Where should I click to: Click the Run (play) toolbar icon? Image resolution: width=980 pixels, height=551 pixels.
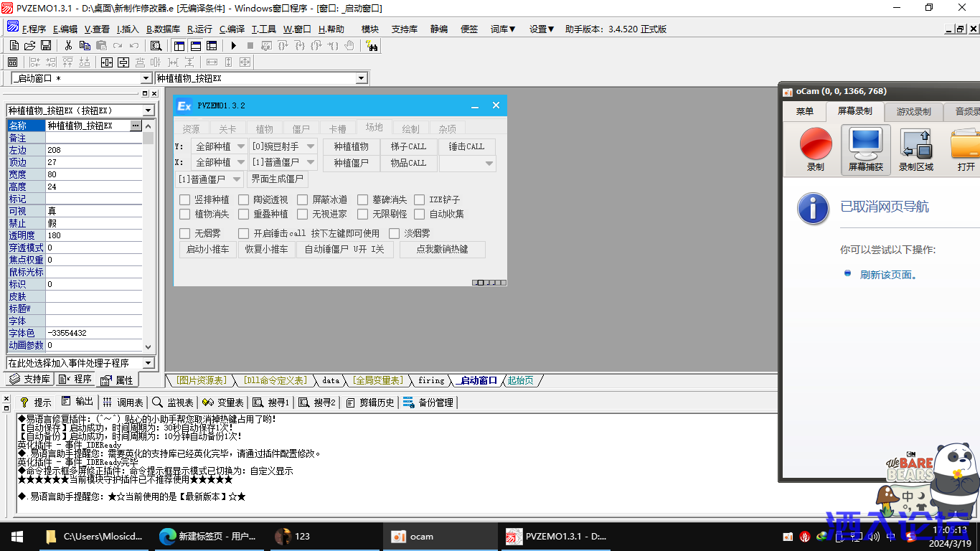(x=233, y=46)
